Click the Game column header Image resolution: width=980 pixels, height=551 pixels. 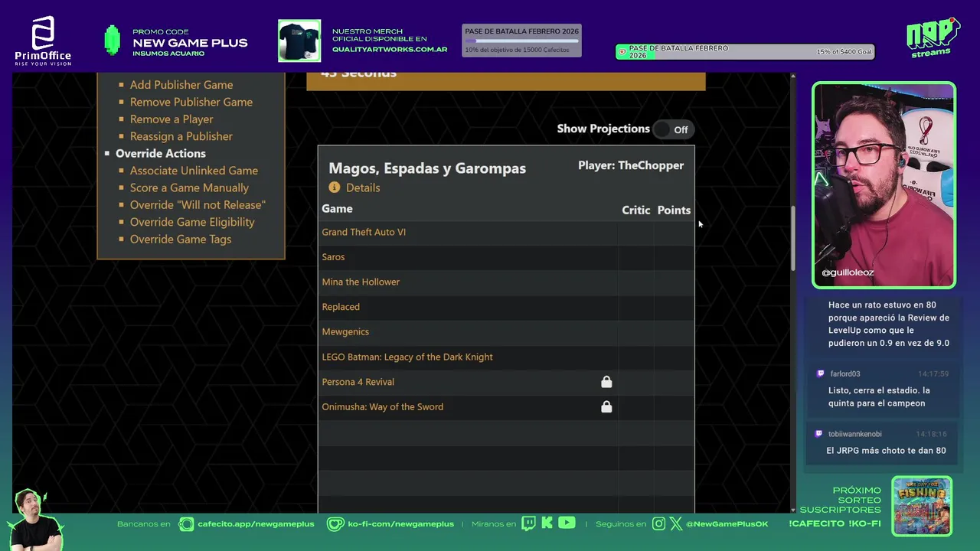click(x=337, y=209)
